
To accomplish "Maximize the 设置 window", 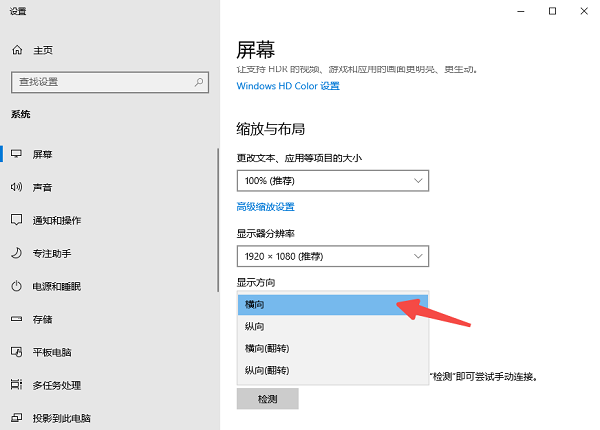I will click(552, 11).
